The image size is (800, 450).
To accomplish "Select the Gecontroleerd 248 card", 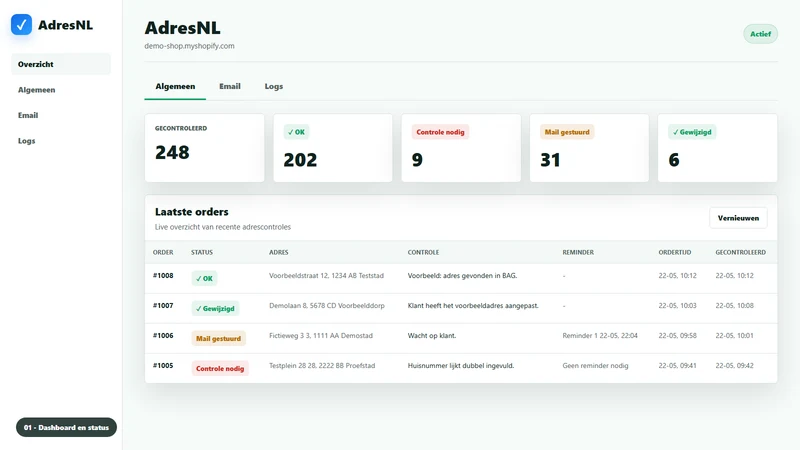I will tap(205, 147).
